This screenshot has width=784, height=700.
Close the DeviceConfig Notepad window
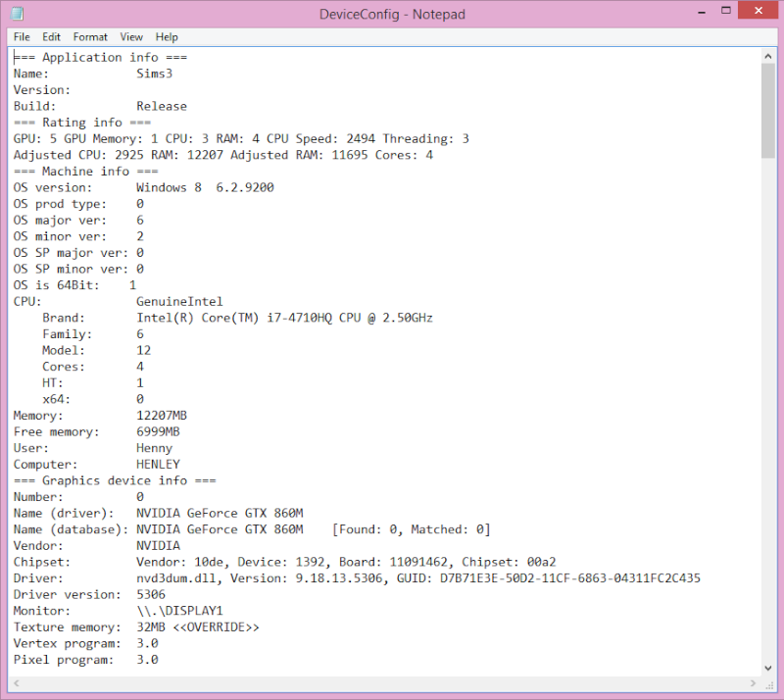(758, 11)
